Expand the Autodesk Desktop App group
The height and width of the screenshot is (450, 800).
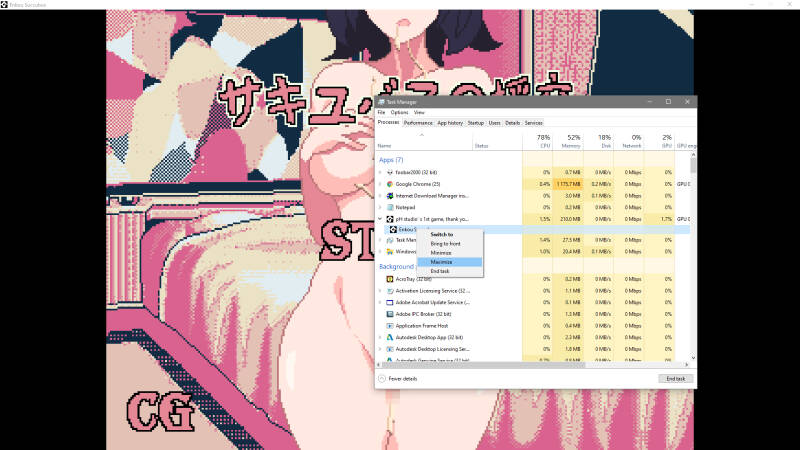380,338
